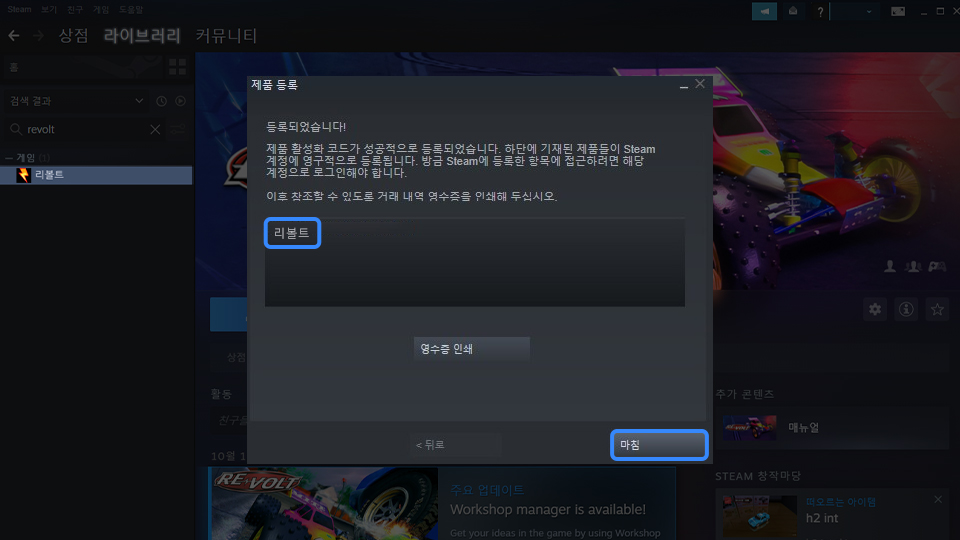Open the envelope inbox icon

793,11
